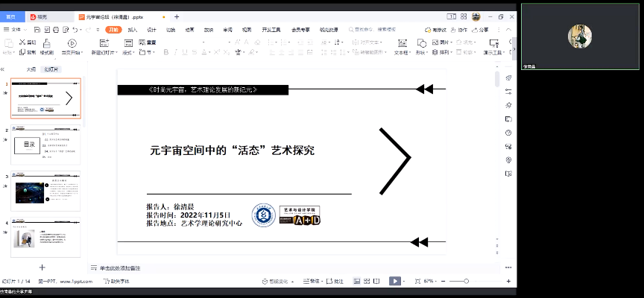
Task: Toggle the Italic formatting button
Action: pos(176,52)
